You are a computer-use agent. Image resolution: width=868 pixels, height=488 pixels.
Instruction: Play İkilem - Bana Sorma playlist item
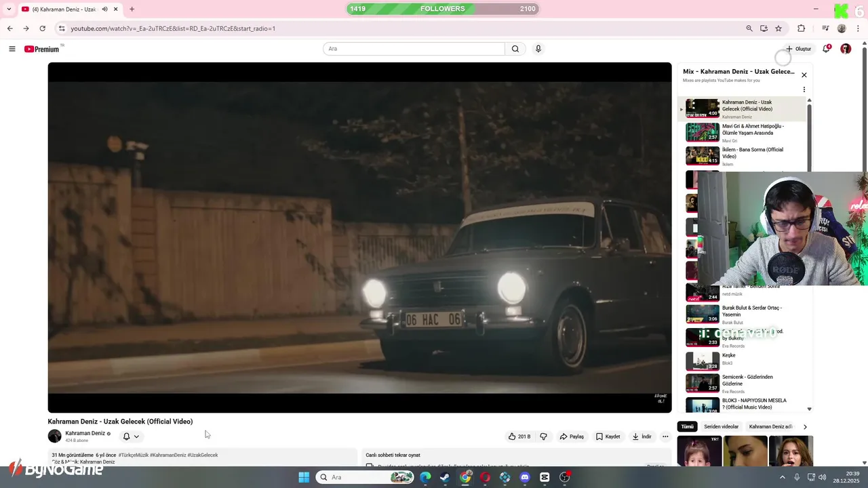[x=743, y=157]
